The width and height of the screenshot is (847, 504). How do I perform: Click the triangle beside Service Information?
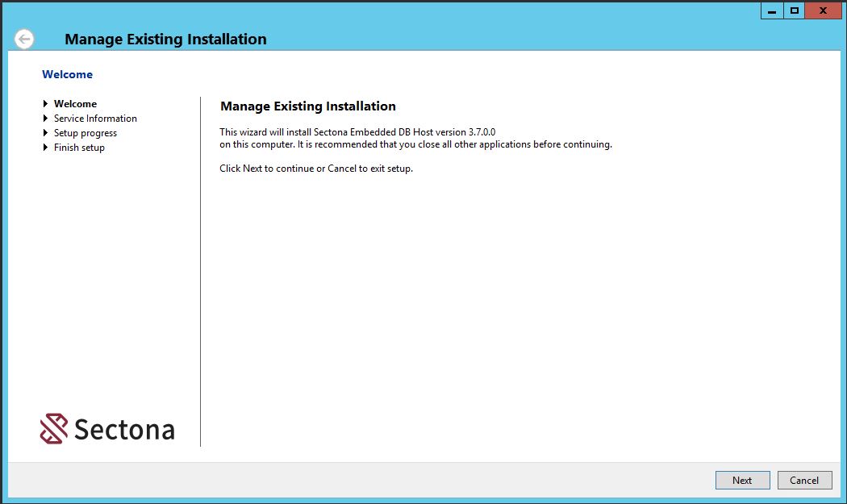[46, 119]
